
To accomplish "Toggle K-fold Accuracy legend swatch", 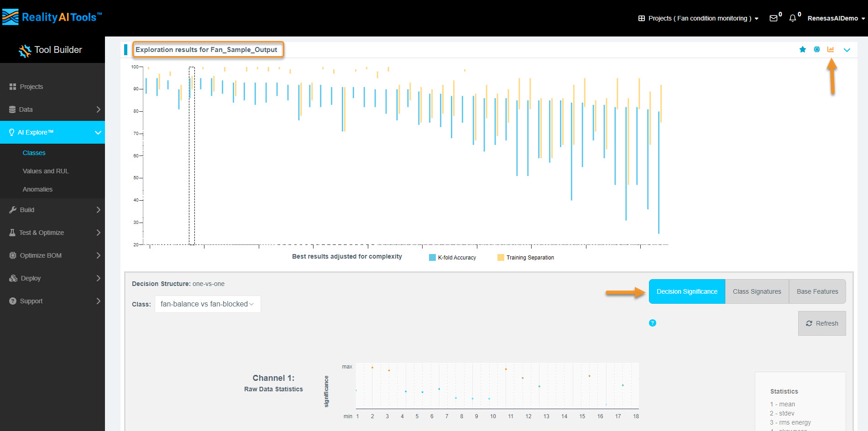I will [x=432, y=258].
